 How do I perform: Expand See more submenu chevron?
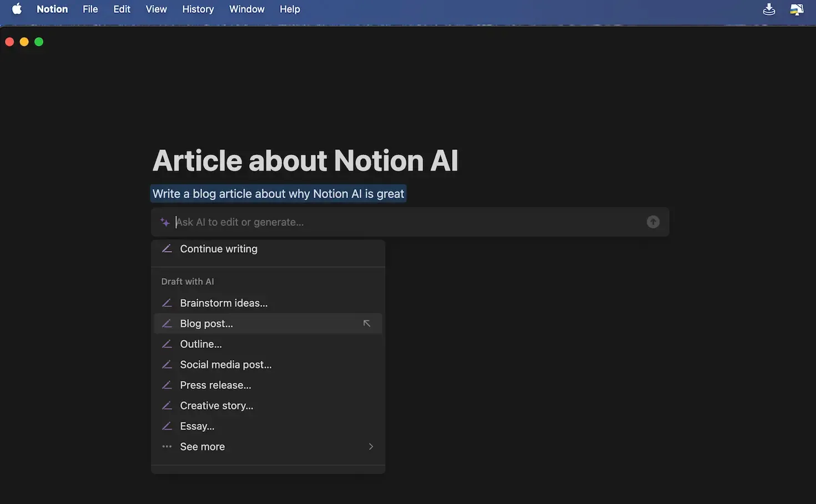(x=371, y=447)
